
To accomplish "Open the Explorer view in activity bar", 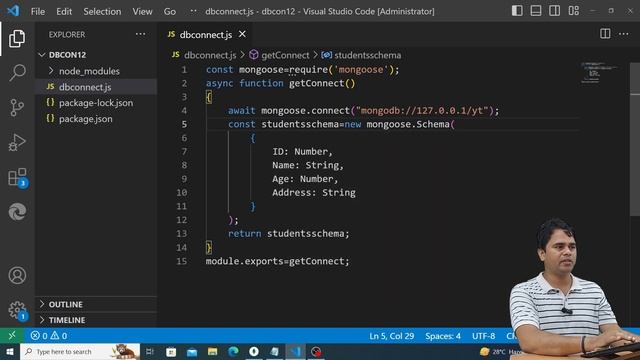I will pos(17,38).
